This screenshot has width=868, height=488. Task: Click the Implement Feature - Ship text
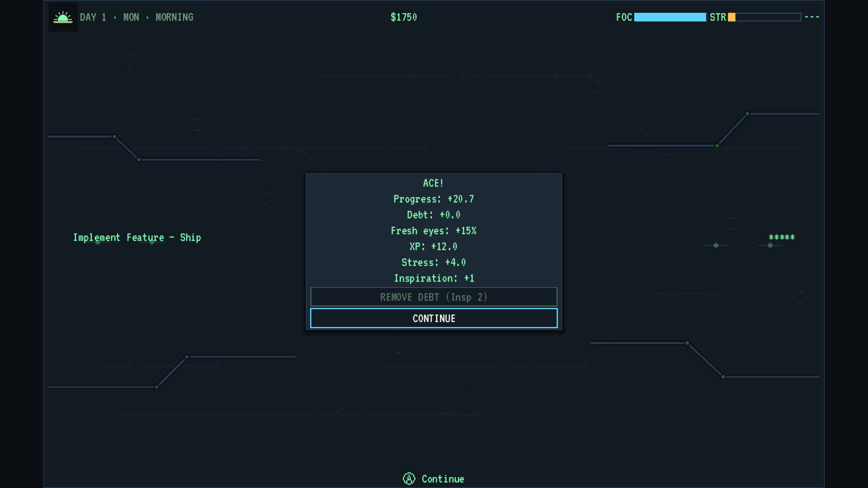137,237
